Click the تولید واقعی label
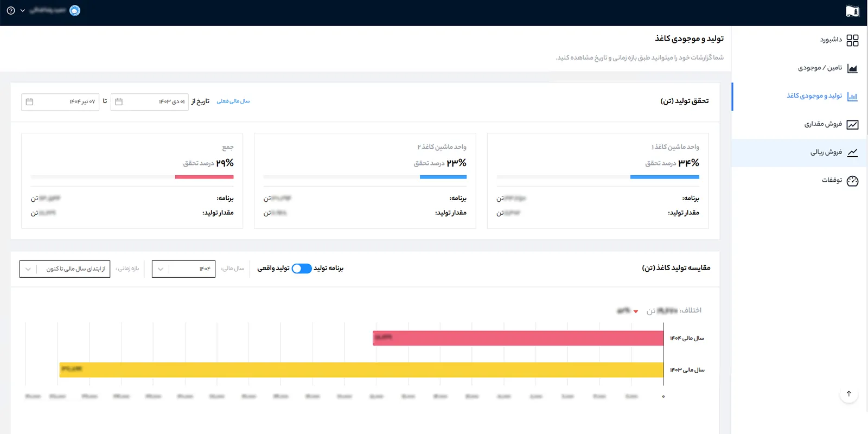 (273, 268)
